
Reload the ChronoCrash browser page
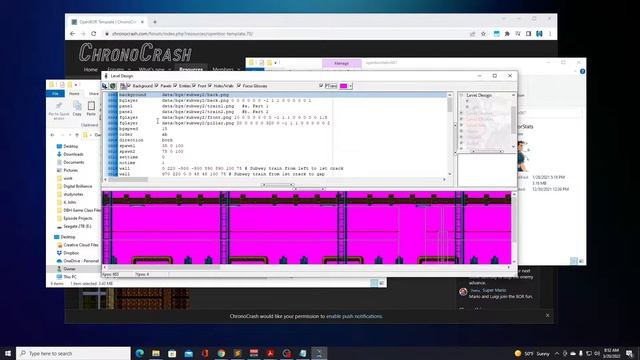94,34
